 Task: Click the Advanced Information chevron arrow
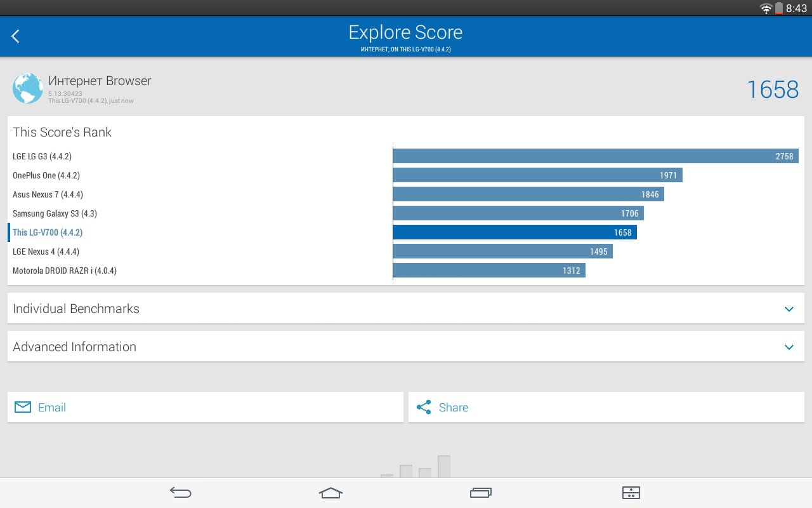tap(789, 347)
